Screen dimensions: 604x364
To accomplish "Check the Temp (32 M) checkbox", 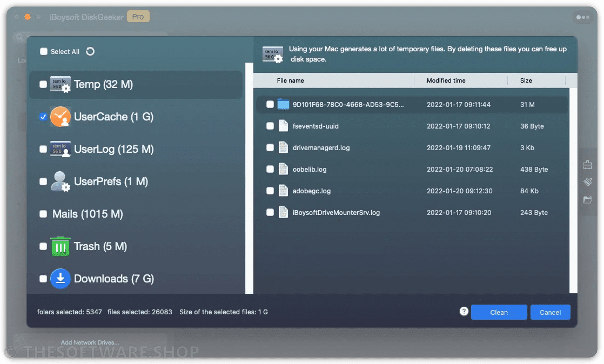I will [x=43, y=84].
